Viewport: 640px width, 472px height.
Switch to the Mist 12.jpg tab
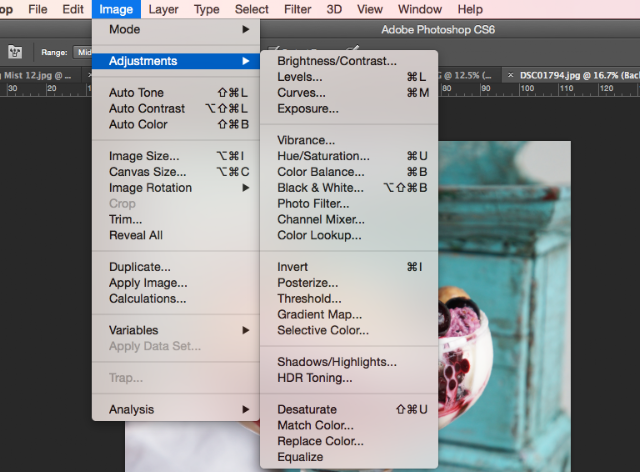click(x=37, y=75)
